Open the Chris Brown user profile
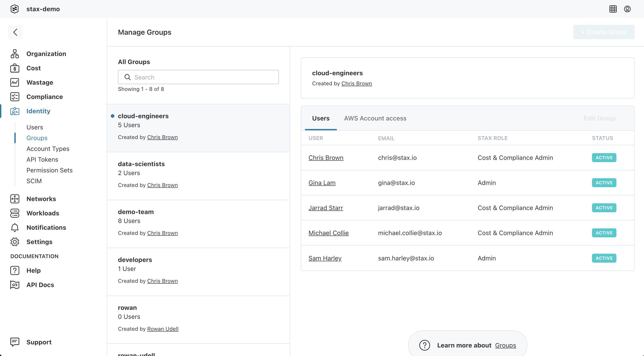 326,157
